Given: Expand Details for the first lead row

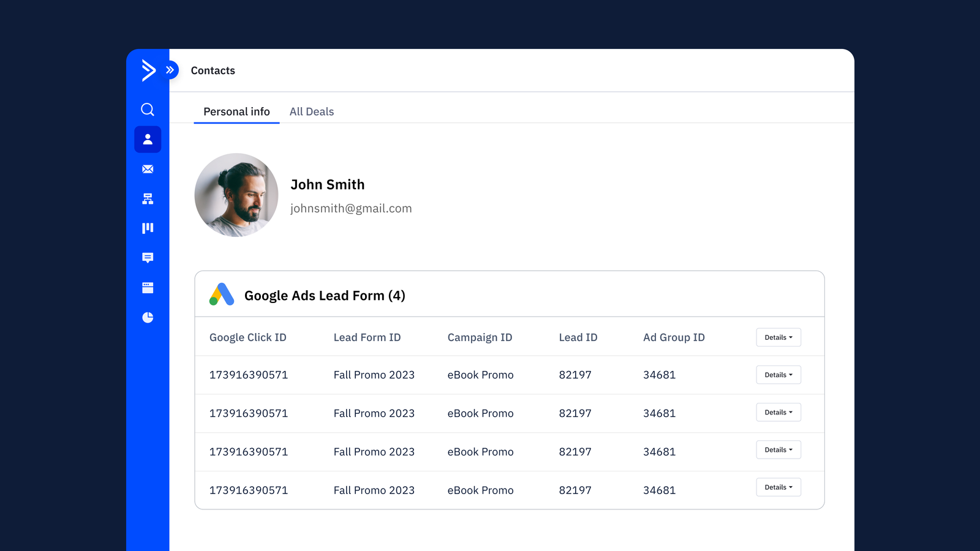Looking at the screenshot, I should 778,375.
